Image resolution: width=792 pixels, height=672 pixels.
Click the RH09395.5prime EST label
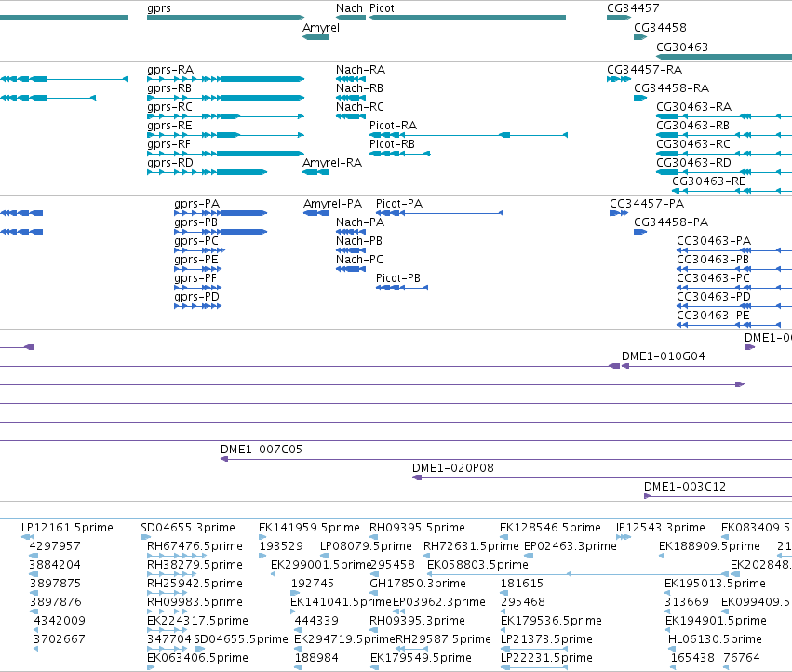click(x=417, y=528)
